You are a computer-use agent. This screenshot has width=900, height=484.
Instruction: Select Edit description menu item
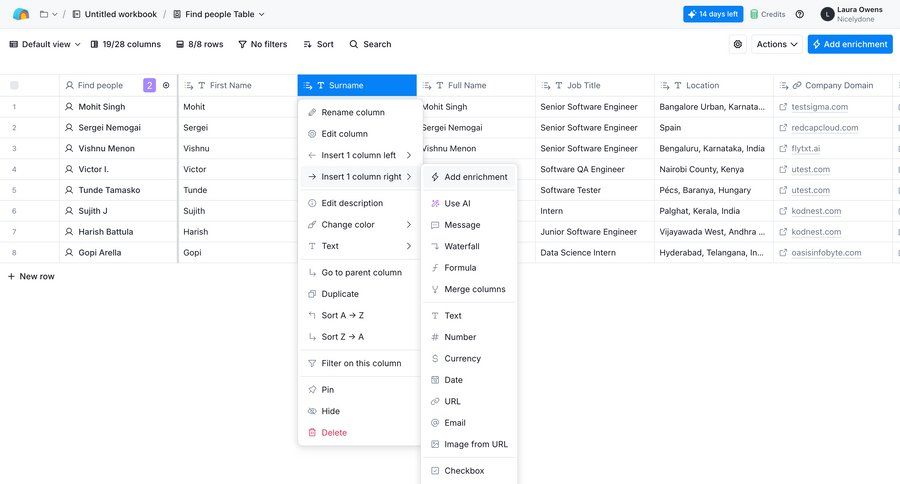pos(360,203)
